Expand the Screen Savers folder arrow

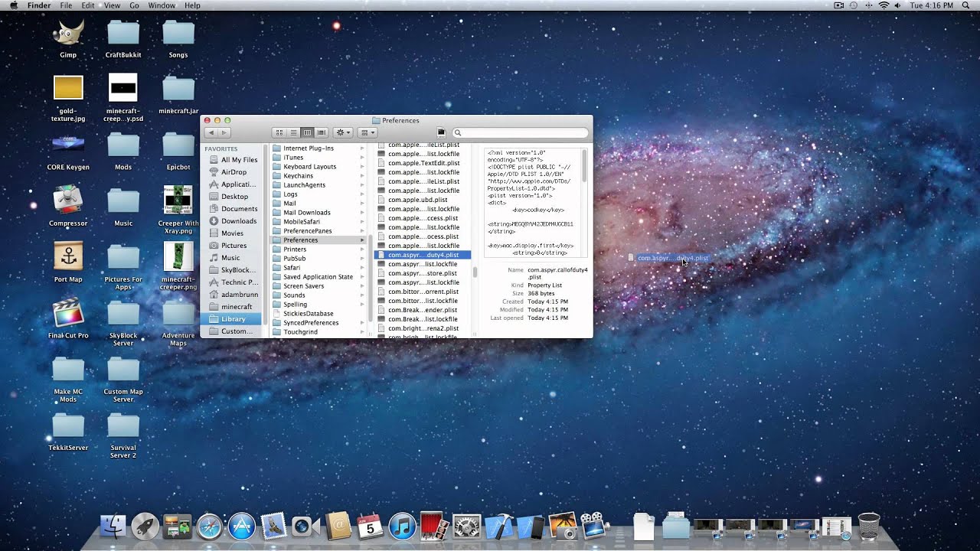click(x=362, y=286)
